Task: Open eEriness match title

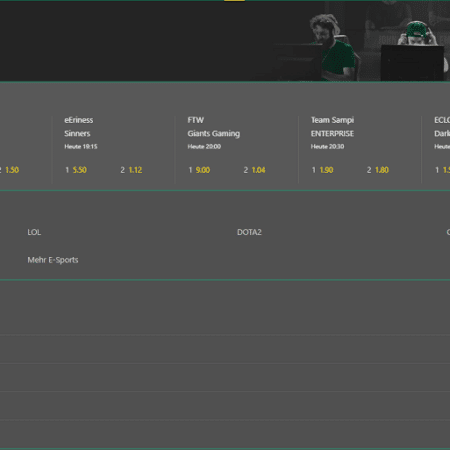Action: 79,120
